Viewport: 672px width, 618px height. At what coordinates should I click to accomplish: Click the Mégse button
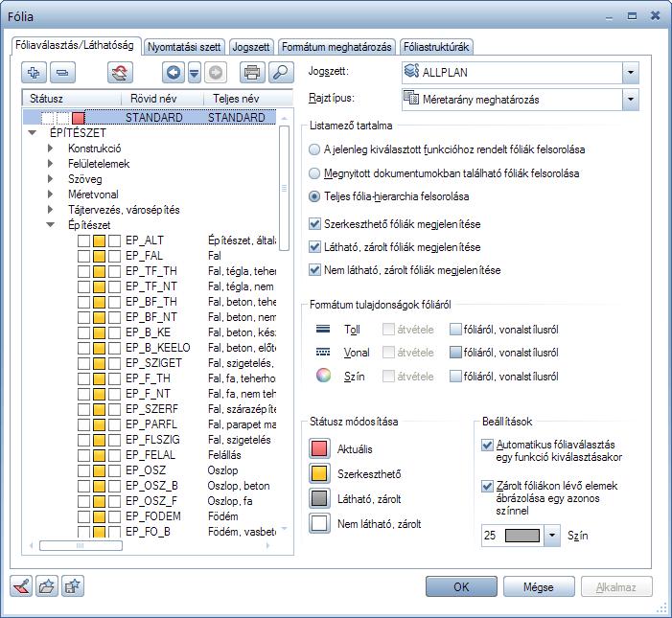coord(539,586)
